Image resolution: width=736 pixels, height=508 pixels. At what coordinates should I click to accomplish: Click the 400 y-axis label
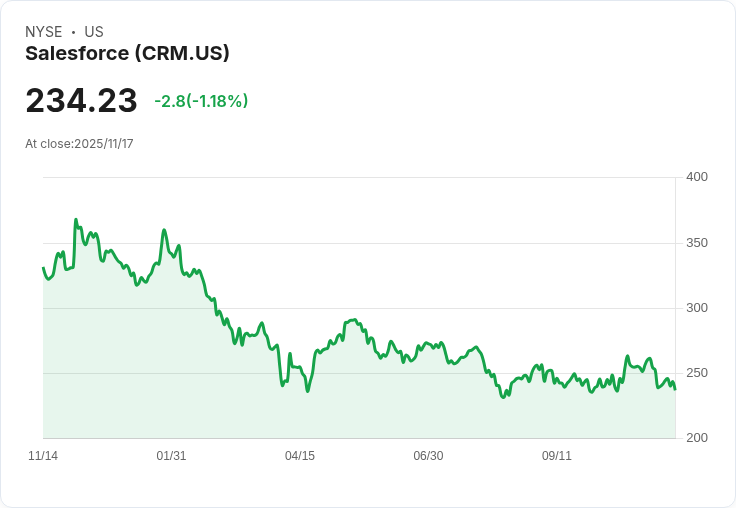tap(696, 177)
